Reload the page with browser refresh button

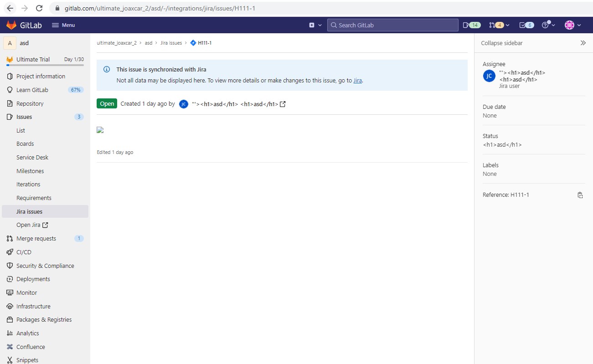point(39,8)
